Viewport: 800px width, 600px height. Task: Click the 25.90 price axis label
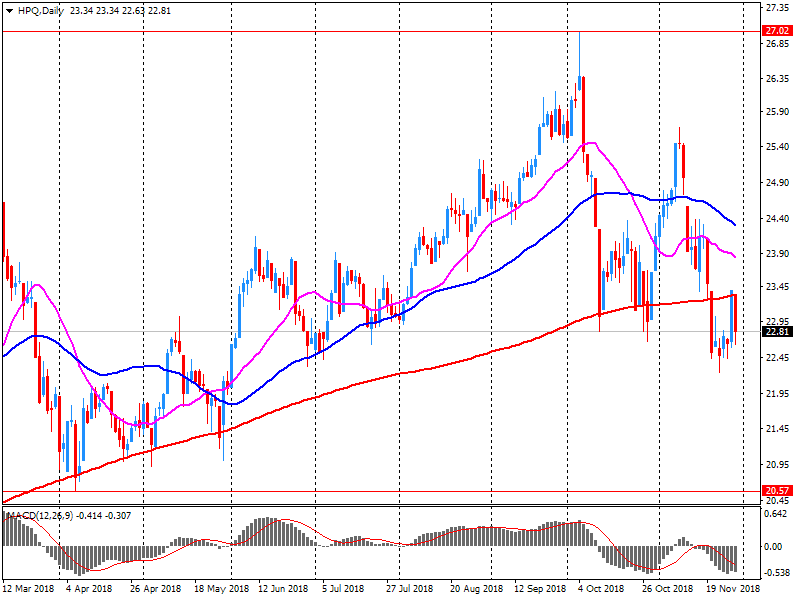[x=777, y=112]
